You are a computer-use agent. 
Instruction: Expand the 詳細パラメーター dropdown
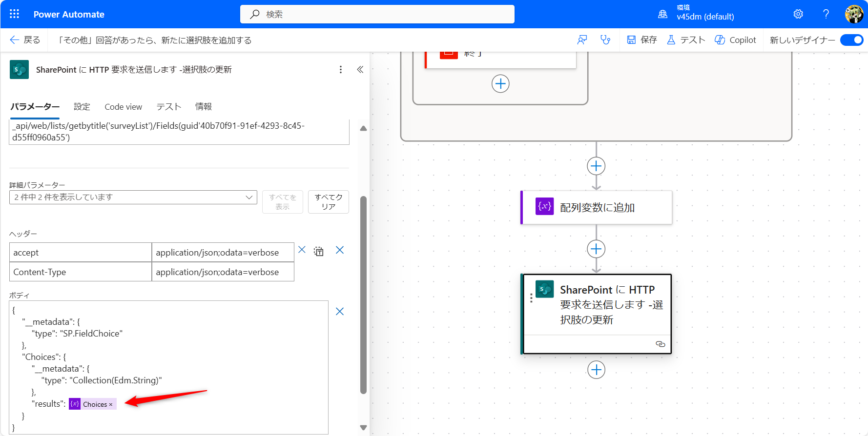[x=133, y=197]
